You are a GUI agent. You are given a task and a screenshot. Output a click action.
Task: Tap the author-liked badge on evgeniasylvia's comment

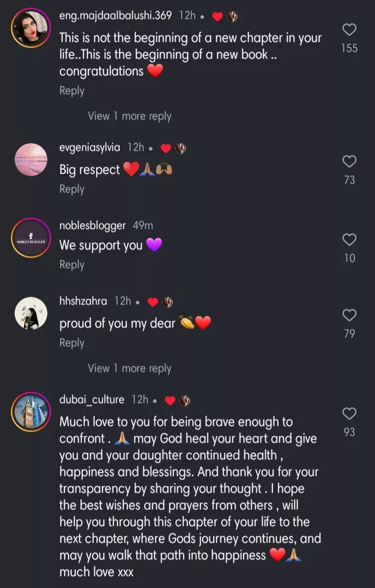pyautogui.click(x=173, y=148)
